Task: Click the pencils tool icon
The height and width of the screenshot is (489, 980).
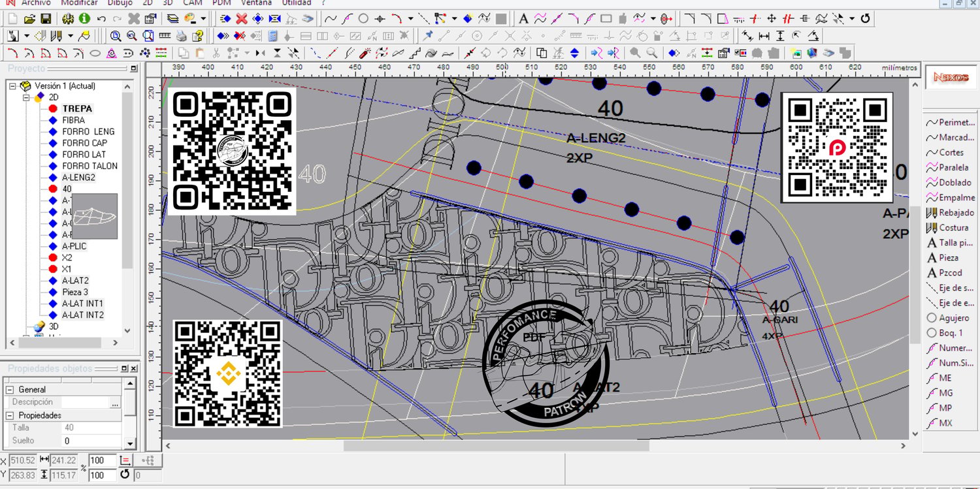Action: point(56,35)
